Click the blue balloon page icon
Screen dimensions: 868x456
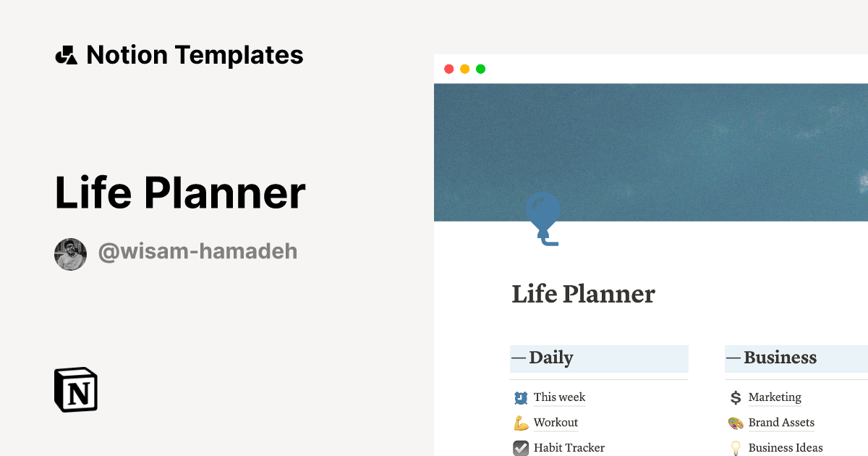point(543,217)
